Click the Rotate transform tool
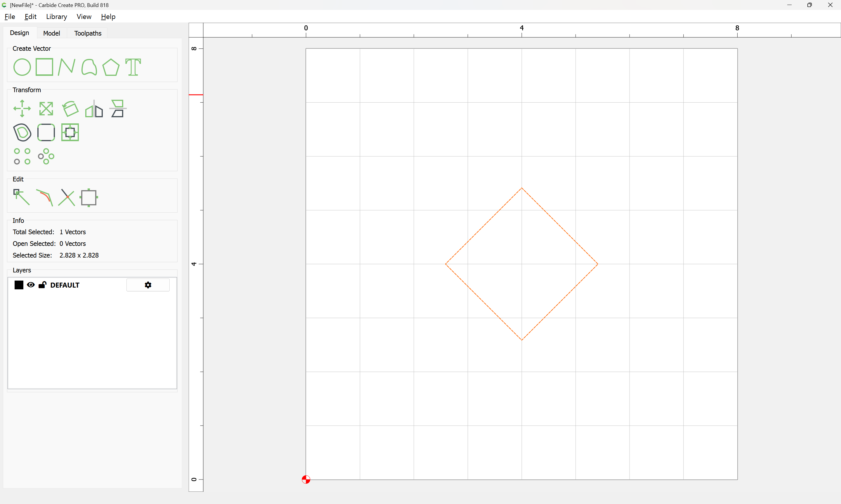Image resolution: width=841 pixels, height=504 pixels. point(70,109)
